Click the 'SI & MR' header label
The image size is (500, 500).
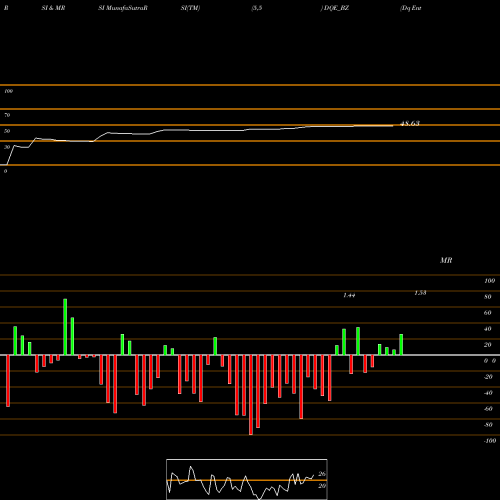[x=53, y=8]
